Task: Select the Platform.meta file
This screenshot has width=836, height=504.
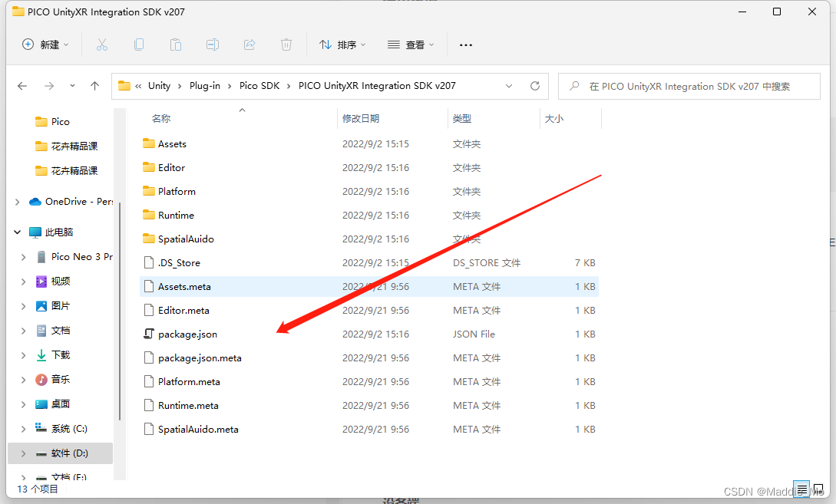Action: (x=369, y=381)
